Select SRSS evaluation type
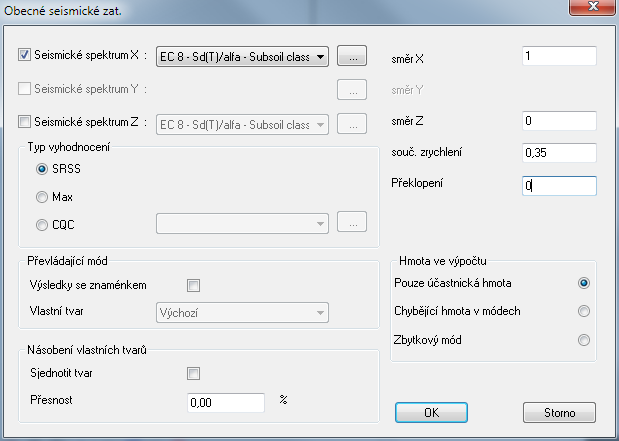The image size is (619, 441). [41, 169]
